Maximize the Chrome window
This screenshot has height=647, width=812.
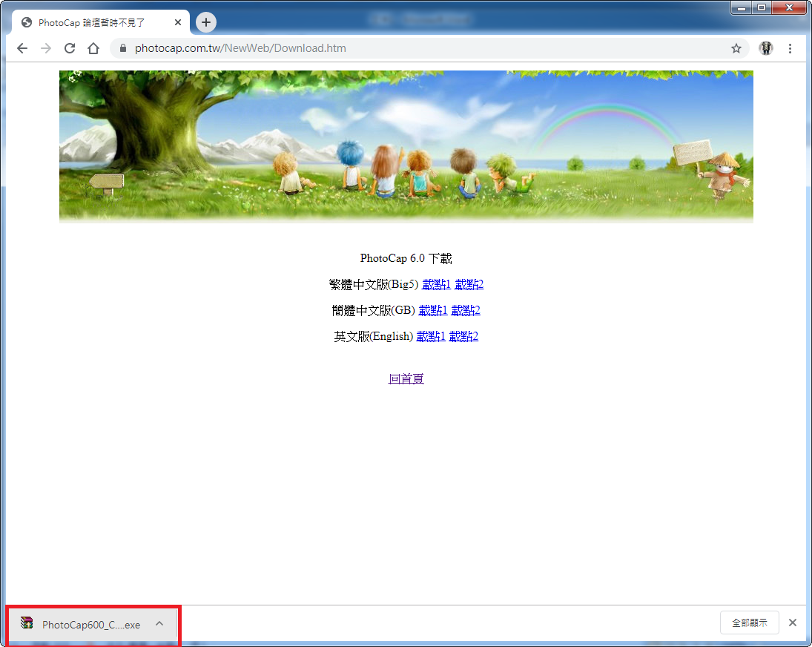tap(762, 7)
